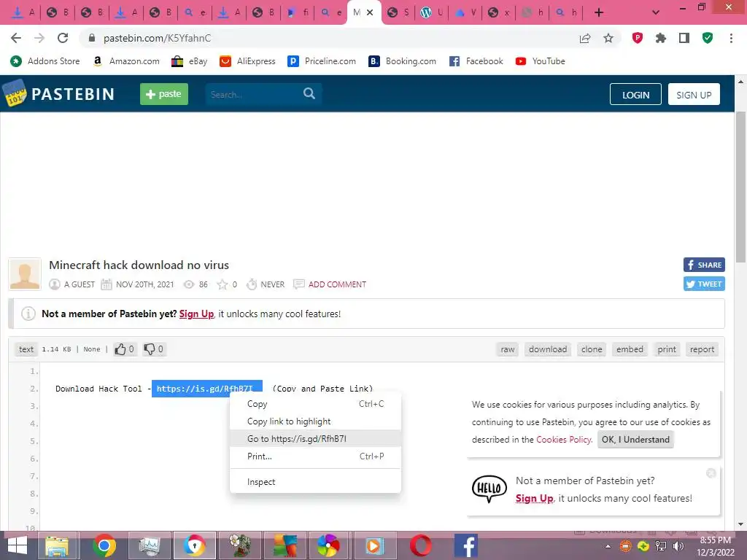
Task: Click the SIGN UP button
Action: coord(694,94)
